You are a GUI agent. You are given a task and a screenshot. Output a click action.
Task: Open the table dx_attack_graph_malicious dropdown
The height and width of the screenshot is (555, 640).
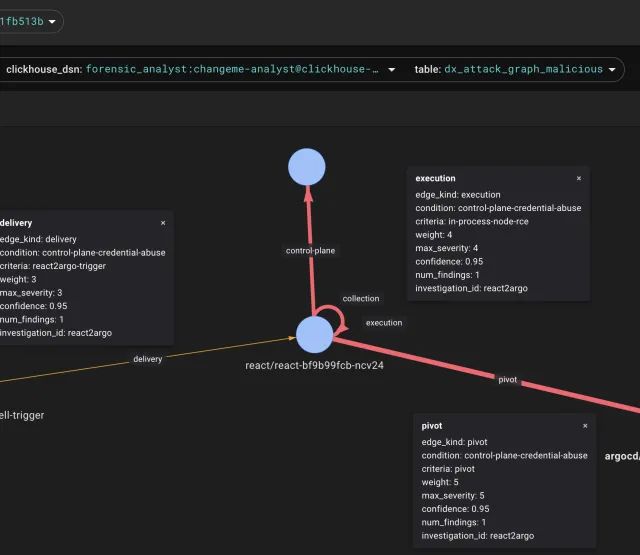(515, 69)
